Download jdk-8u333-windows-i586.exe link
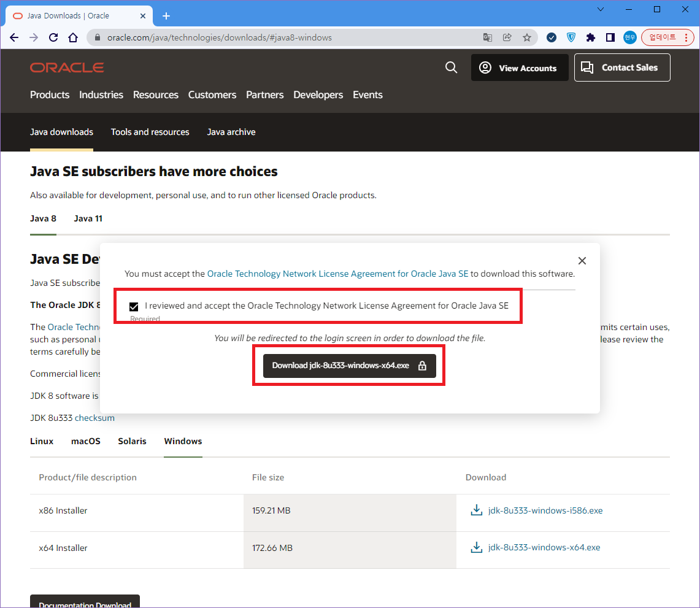 [545, 510]
